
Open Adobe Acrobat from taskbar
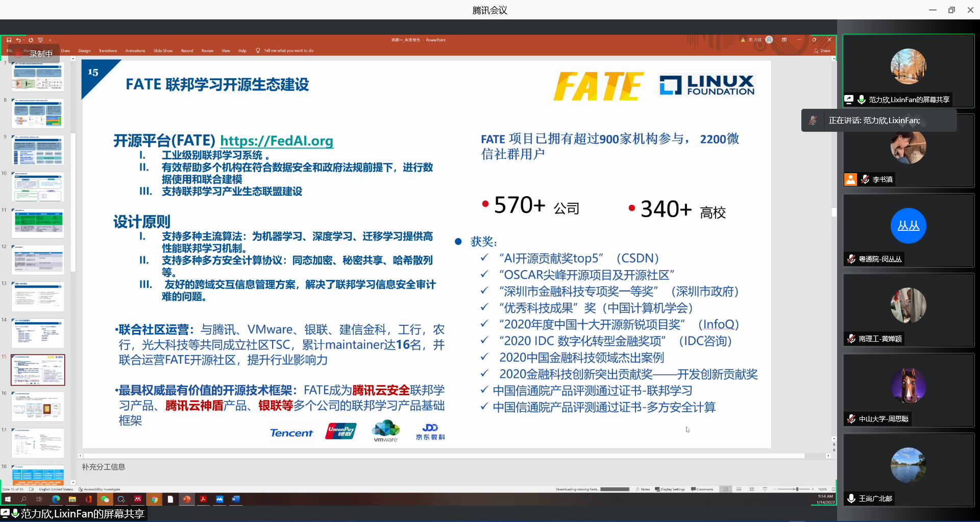[x=203, y=499]
